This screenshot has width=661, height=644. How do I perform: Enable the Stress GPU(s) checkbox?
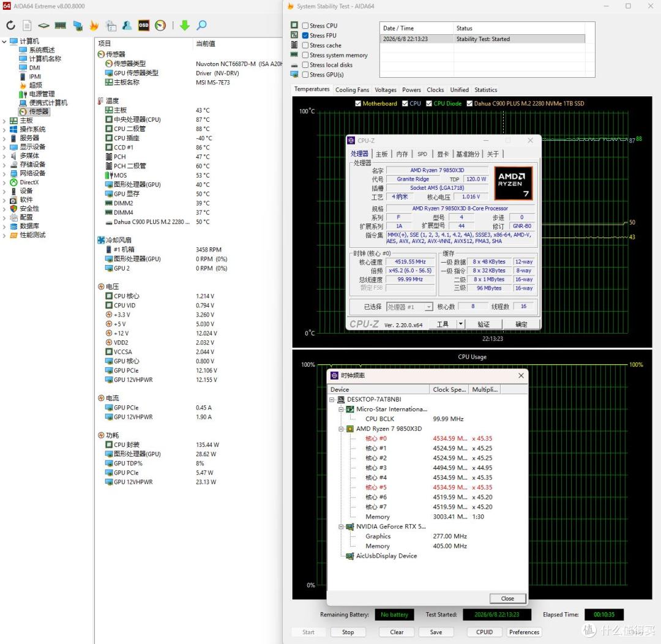pyautogui.click(x=305, y=75)
